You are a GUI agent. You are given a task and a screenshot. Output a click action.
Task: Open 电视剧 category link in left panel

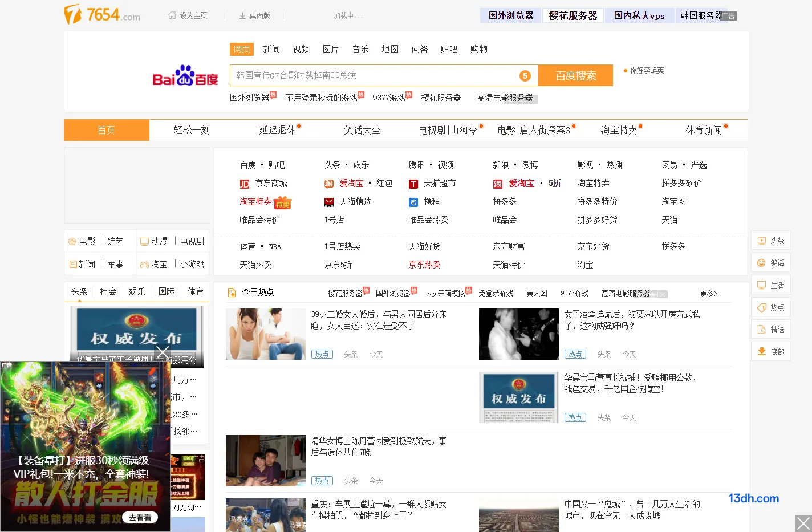tap(192, 242)
